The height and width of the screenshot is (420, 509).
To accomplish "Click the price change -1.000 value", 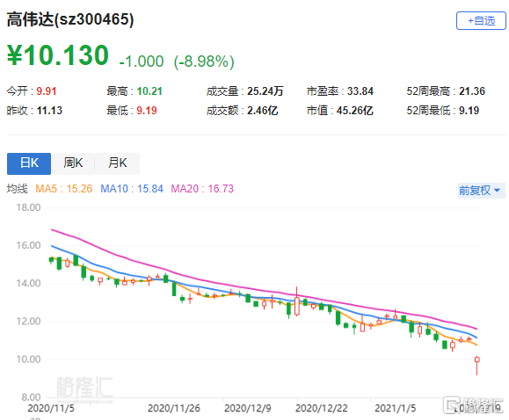I will 142,62.
